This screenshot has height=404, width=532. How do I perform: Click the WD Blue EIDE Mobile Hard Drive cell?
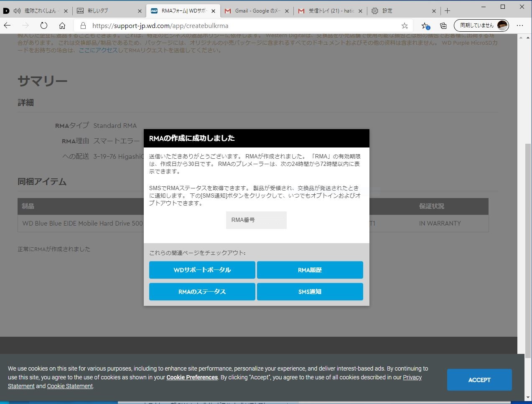tap(83, 224)
